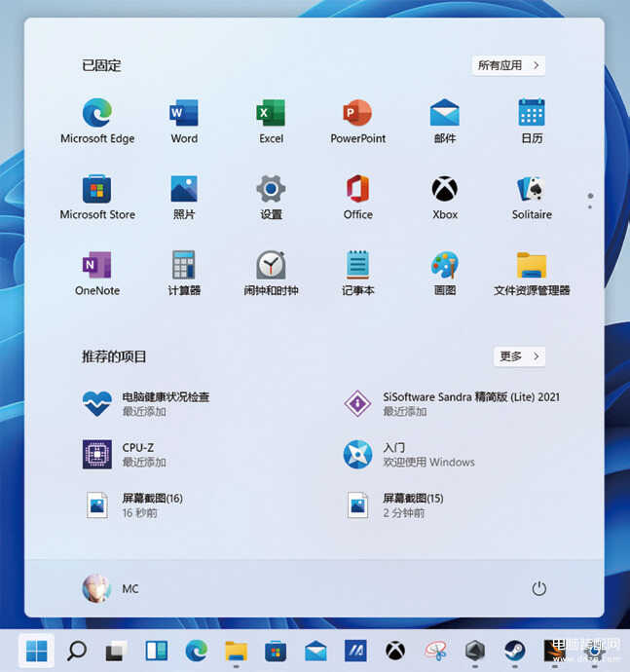The width and height of the screenshot is (630, 672).
Task: Open 文件资源管理器 file explorer tile
Action: pyautogui.click(x=532, y=273)
